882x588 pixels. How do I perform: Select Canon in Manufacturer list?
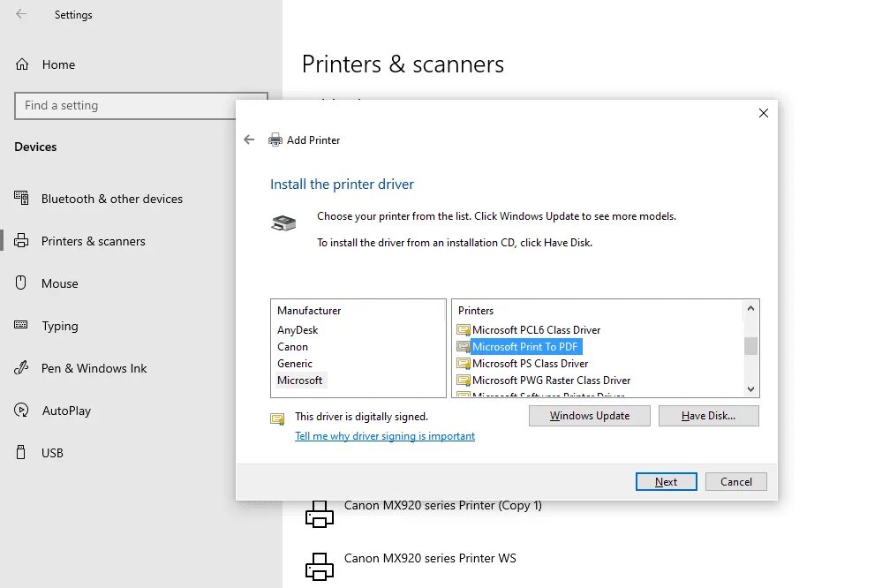click(292, 347)
